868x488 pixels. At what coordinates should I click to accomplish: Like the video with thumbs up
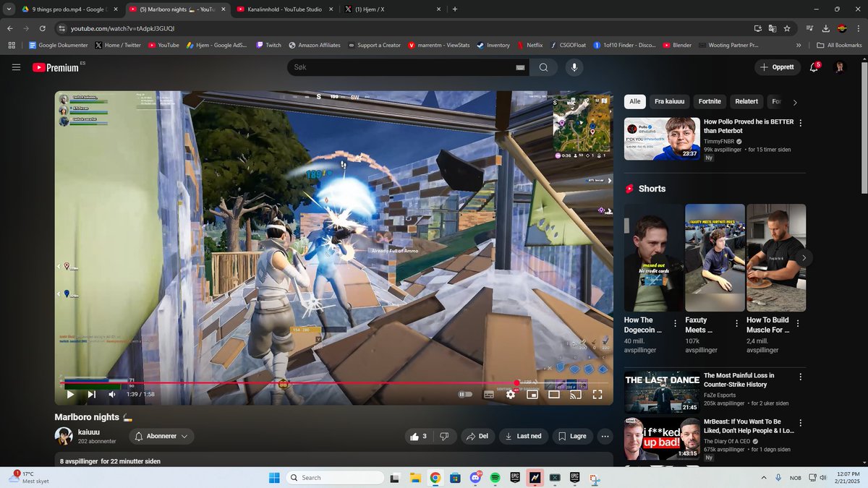(x=419, y=436)
